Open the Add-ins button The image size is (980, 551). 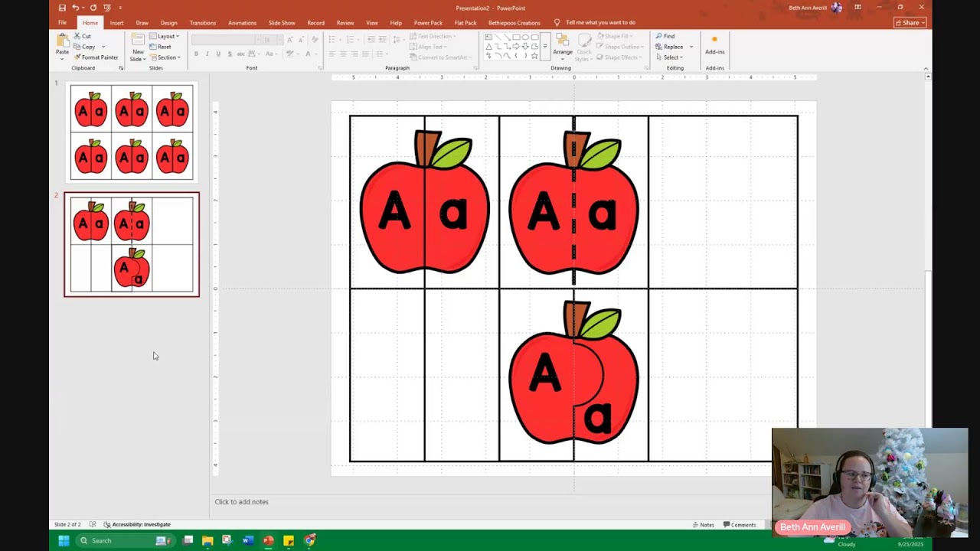[714, 46]
